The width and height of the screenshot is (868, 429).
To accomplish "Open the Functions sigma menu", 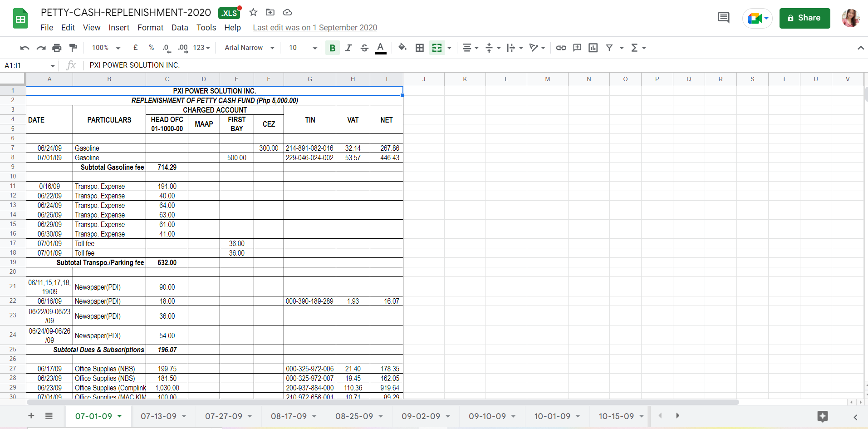I will [x=638, y=48].
